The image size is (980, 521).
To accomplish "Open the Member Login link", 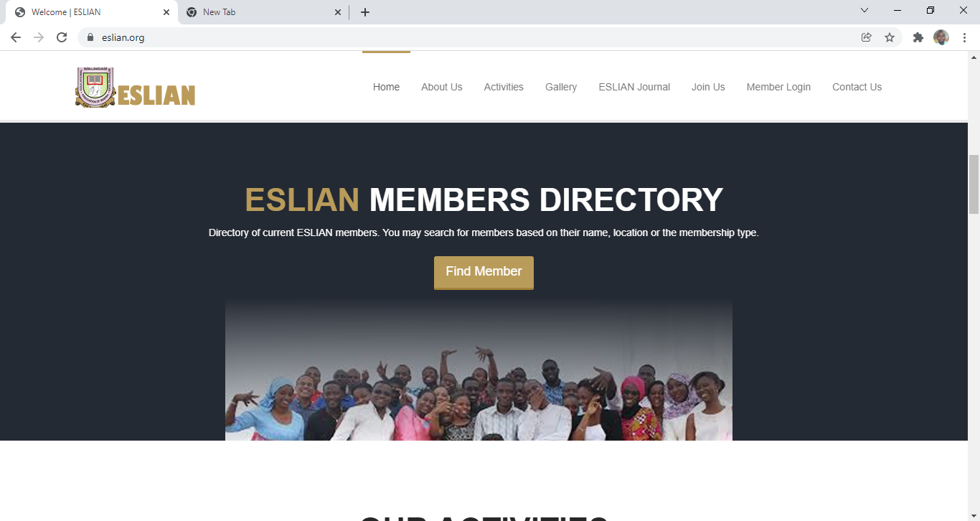I will (778, 87).
